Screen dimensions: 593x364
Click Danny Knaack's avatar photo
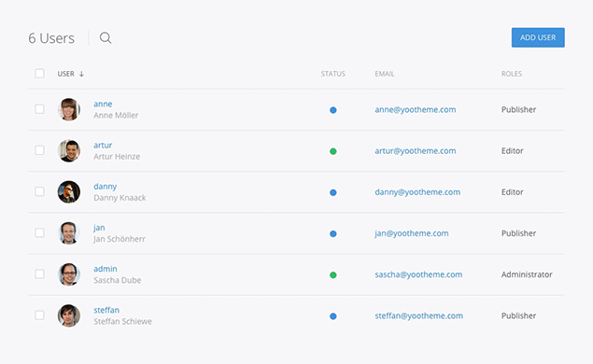(x=69, y=191)
